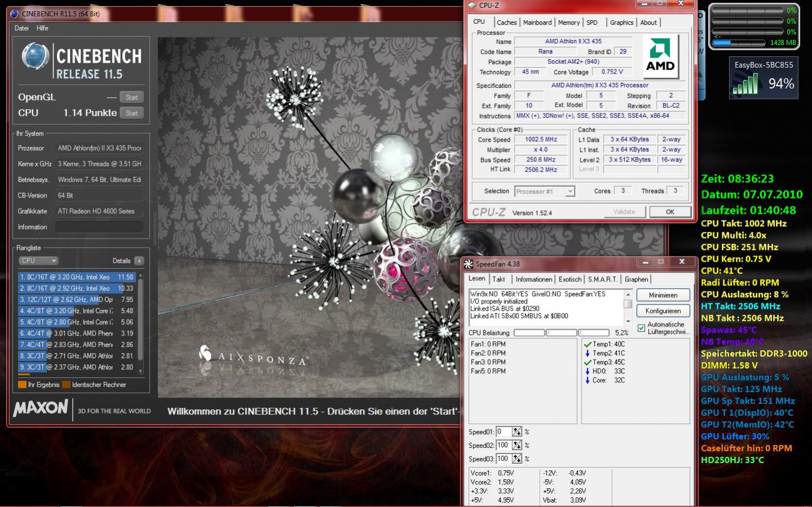Open the Mainboard tab in CPU-Z
Viewport: 812px width, 507px height.
coord(537,23)
